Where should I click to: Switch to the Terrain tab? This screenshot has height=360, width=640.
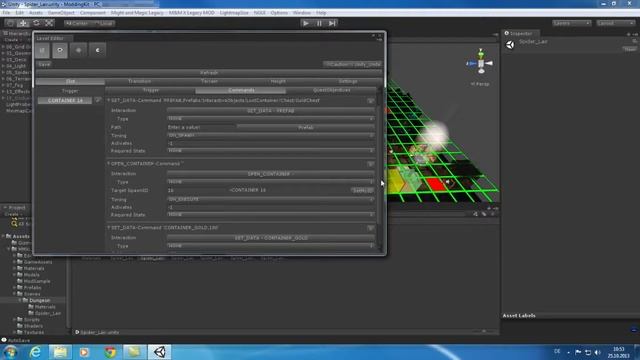209,81
